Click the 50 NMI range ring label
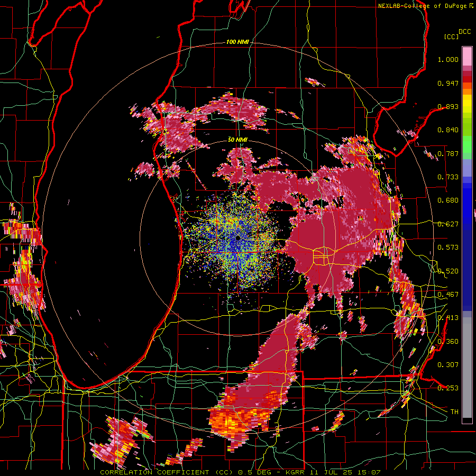The width and height of the screenshot is (476, 476). pyautogui.click(x=237, y=140)
